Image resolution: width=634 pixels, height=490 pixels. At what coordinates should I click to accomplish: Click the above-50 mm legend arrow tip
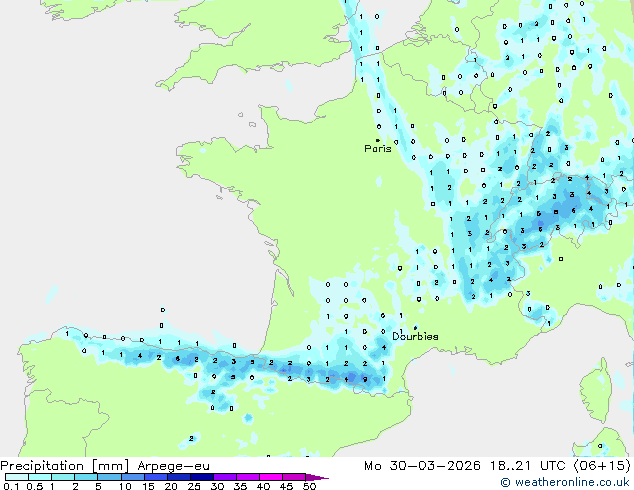coord(317,477)
